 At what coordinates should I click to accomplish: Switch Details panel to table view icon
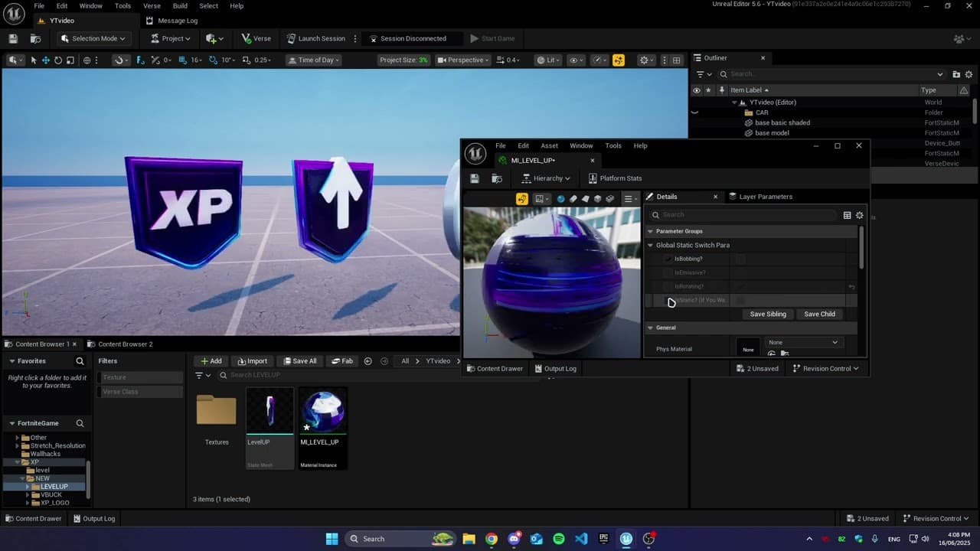847,215
